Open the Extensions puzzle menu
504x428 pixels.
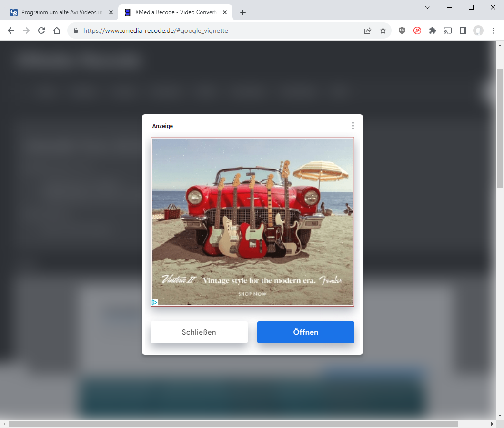tap(433, 30)
